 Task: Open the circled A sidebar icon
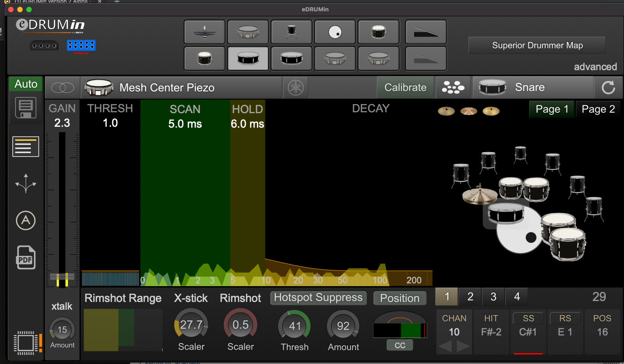coord(26,220)
